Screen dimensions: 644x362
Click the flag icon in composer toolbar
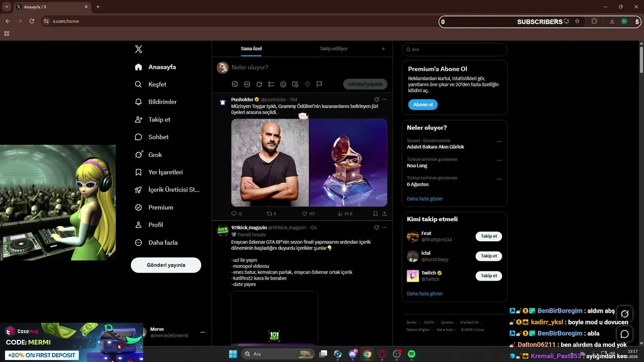pyautogui.click(x=319, y=84)
